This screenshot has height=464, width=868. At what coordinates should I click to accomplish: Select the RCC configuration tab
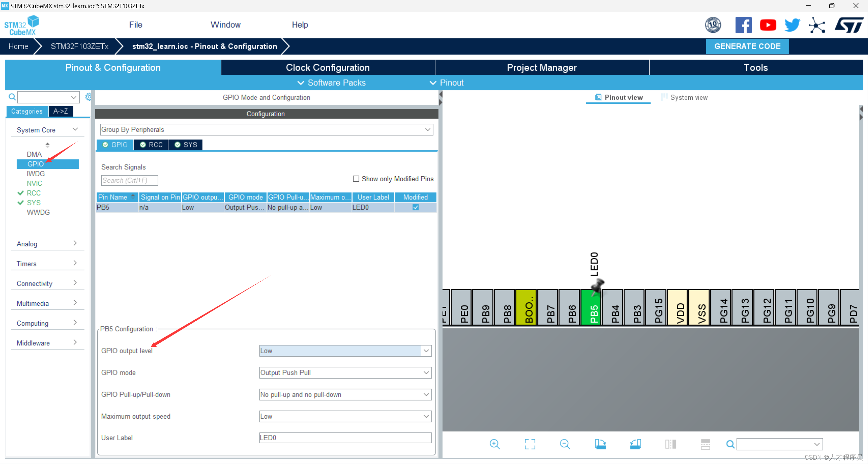(151, 145)
